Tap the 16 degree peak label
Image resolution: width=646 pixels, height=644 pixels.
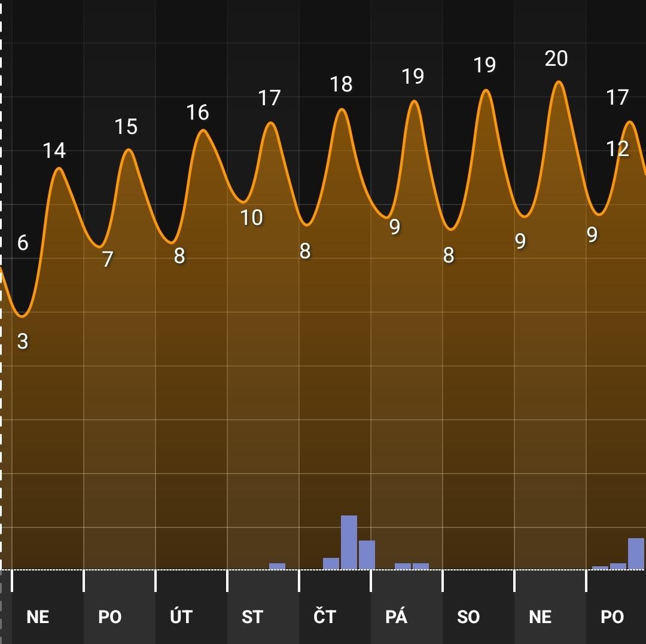197,112
